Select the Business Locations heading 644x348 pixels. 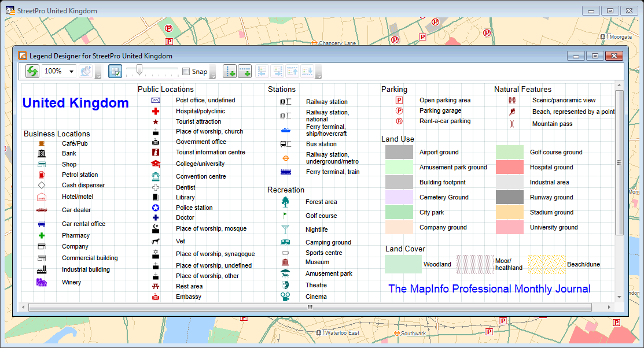click(x=57, y=134)
